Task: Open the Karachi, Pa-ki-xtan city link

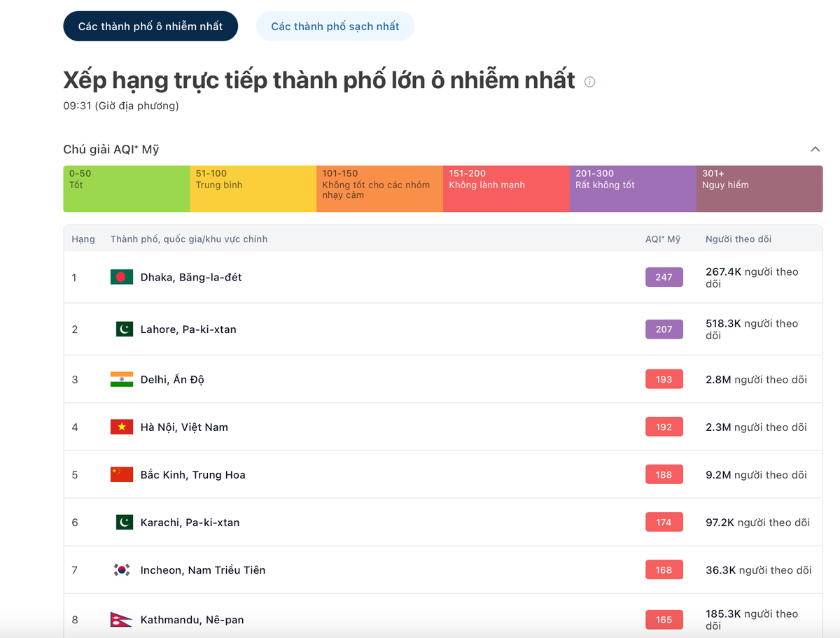Action: [190, 522]
